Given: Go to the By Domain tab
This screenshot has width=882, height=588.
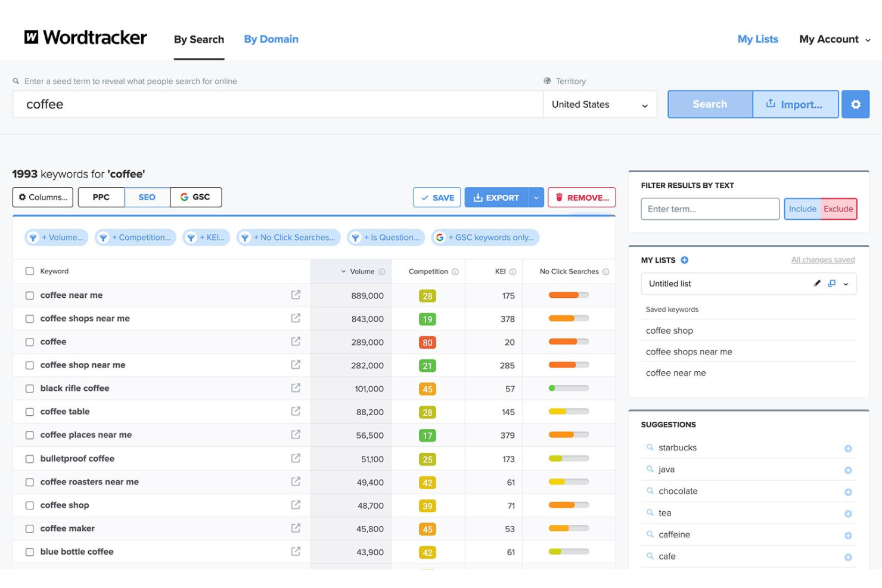Looking at the screenshot, I should coord(271,39).
